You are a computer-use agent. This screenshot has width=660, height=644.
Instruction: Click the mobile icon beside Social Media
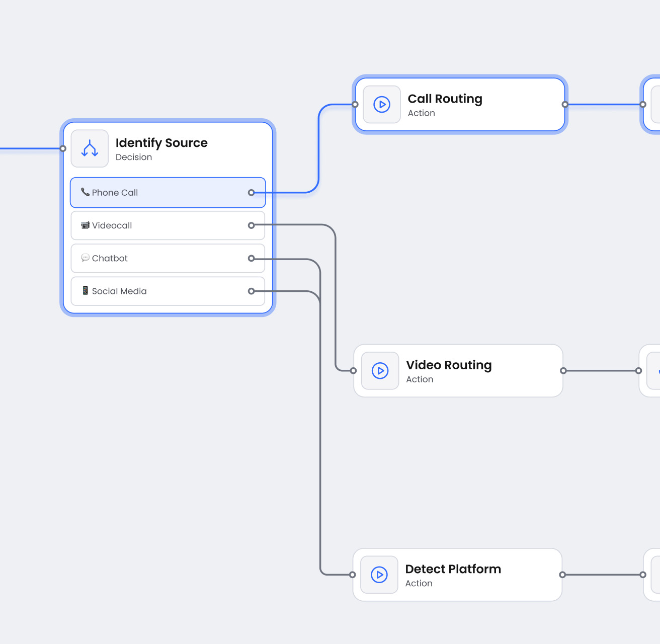(85, 291)
